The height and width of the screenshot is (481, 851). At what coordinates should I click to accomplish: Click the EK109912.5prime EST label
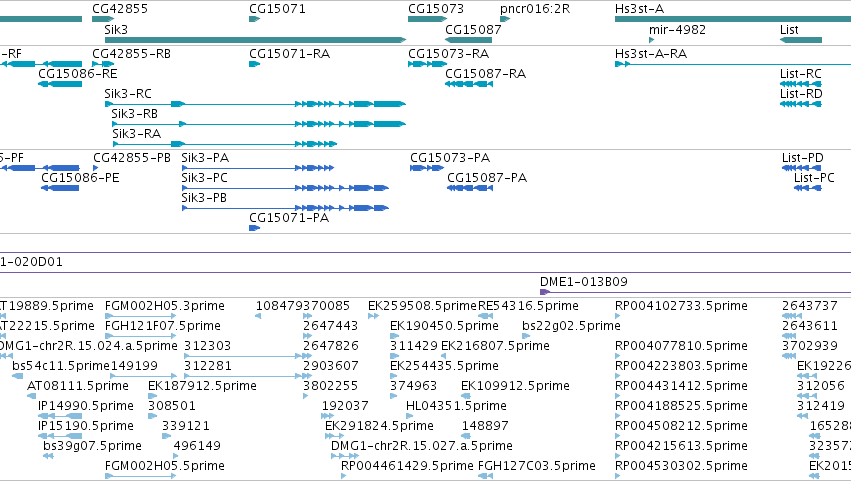click(x=515, y=387)
